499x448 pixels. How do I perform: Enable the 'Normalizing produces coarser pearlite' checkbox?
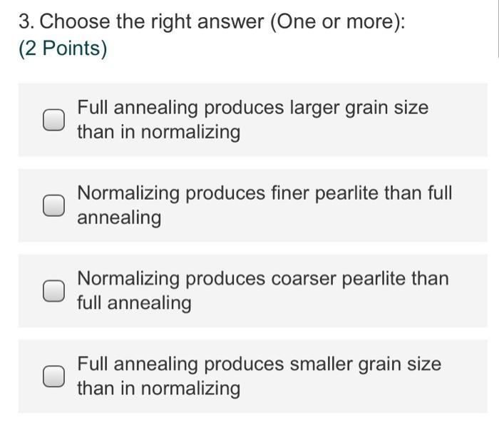51,291
